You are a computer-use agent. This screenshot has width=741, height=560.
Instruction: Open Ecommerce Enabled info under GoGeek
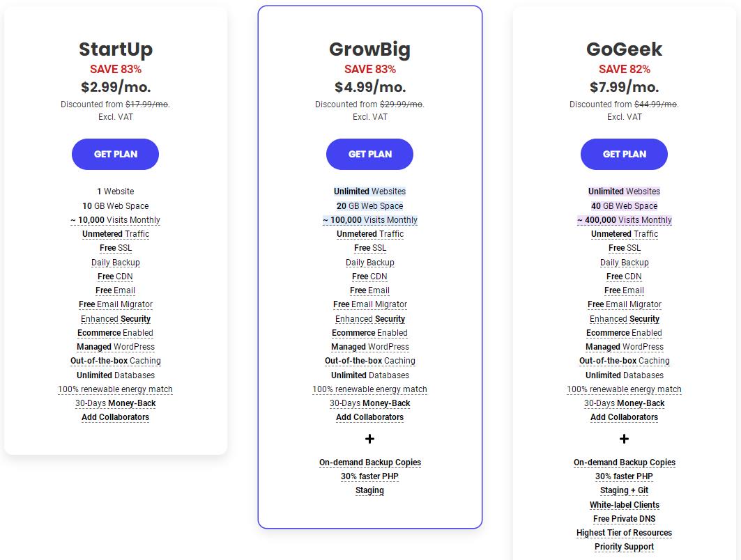624,332
